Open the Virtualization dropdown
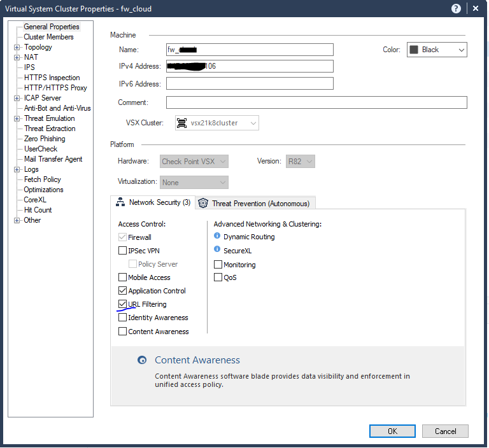Image resolution: width=489 pixels, height=448 pixels. pyautogui.click(x=194, y=183)
